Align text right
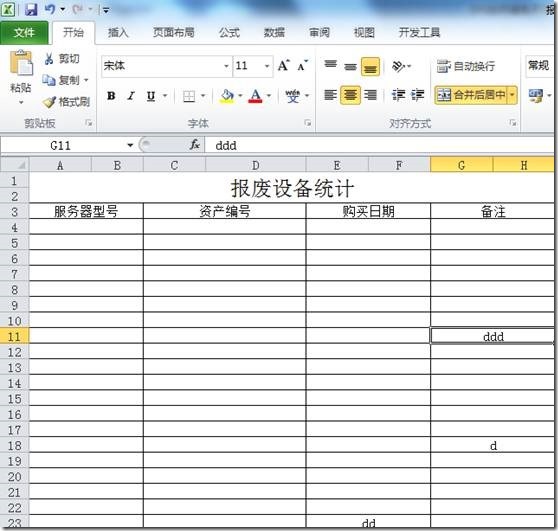Image resolution: width=558 pixels, height=531 pixels. [x=370, y=95]
